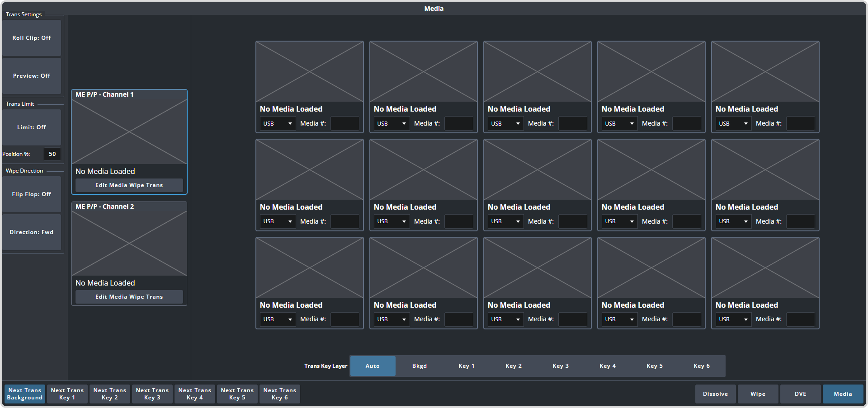The width and height of the screenshot is (868, 408).
Task: Open USB dropdown in bottom row, fourth media slot
Action: (620, 319)
